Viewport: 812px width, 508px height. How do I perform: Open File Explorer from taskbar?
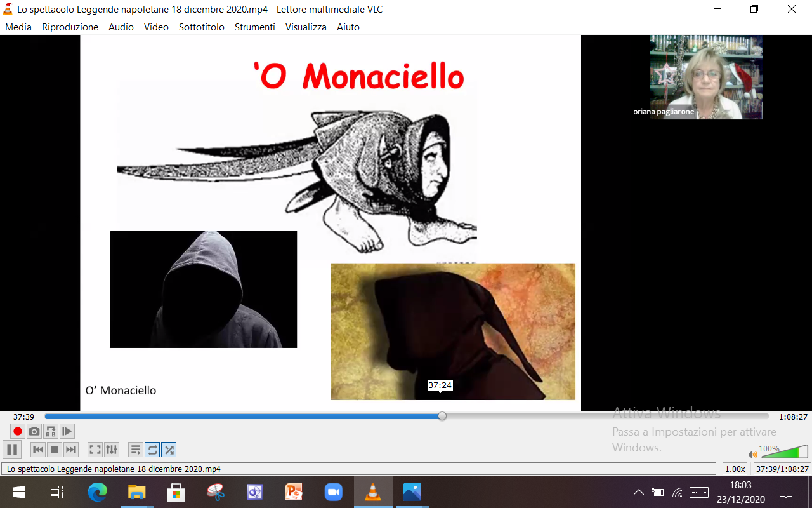(137, 492)
